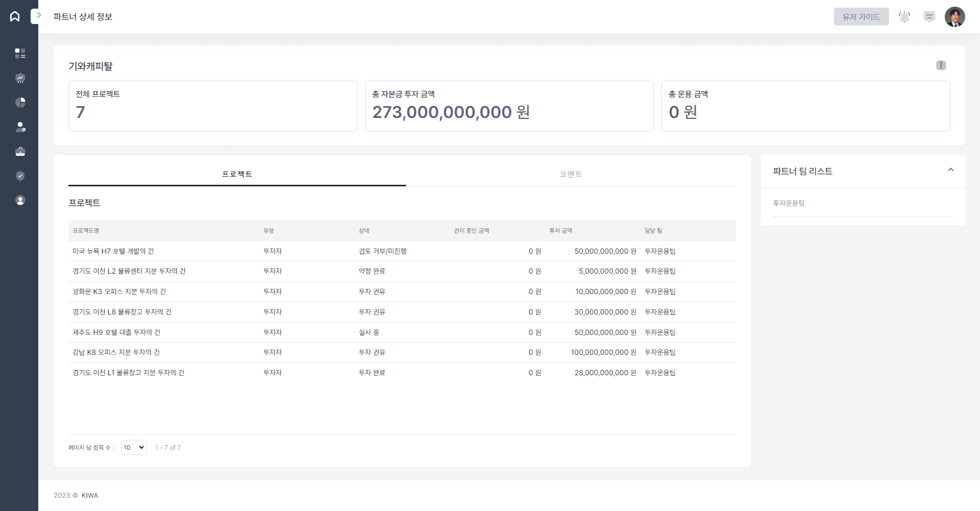Open the presentation chart icon in sidebar
Image resolution: width=980 pixels, height=511 pixels.
[x=20, y=78]
